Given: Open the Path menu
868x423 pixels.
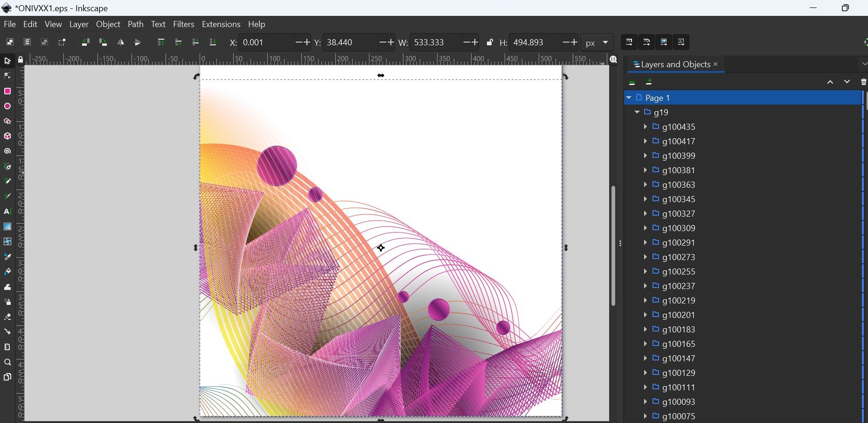Looking at the screenshot, I should click(135, 24).
